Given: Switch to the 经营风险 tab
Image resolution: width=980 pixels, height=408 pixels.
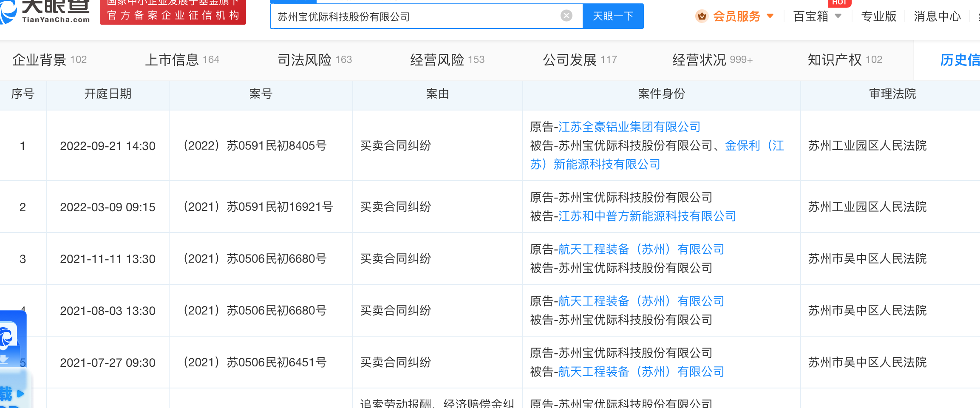Looking at the screenshot, I should [447, 60].
